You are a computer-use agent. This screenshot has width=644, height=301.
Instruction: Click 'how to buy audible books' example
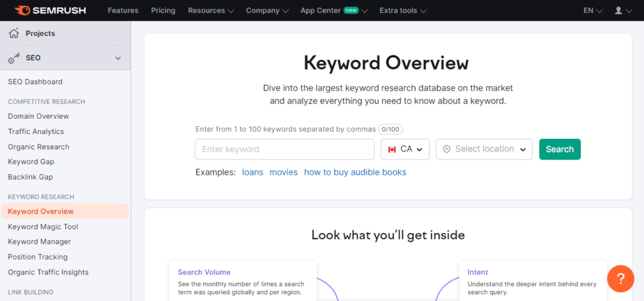point(355,172)
